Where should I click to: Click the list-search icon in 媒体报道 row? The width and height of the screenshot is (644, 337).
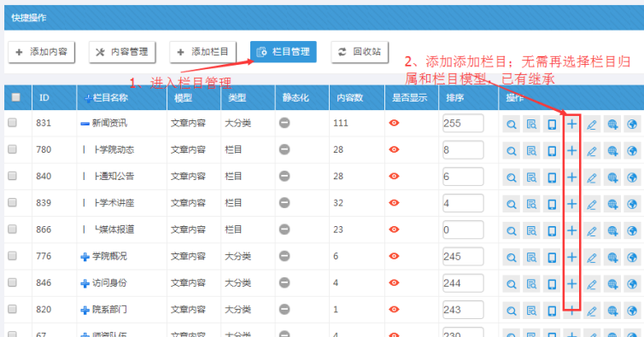531,230
